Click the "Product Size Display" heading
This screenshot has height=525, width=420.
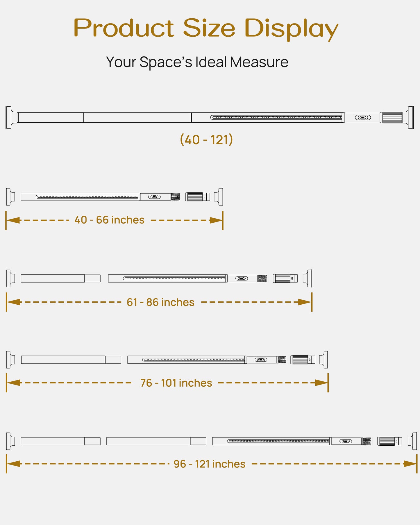coord(206,28)
